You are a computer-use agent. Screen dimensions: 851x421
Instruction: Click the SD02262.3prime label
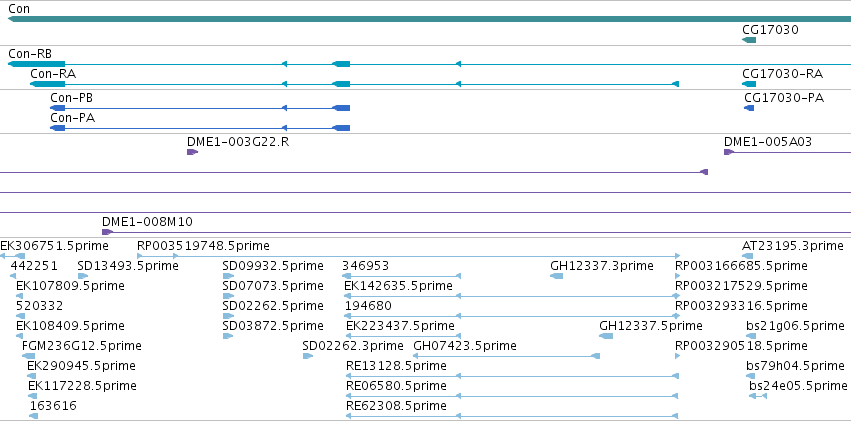[x=353, y=346]
